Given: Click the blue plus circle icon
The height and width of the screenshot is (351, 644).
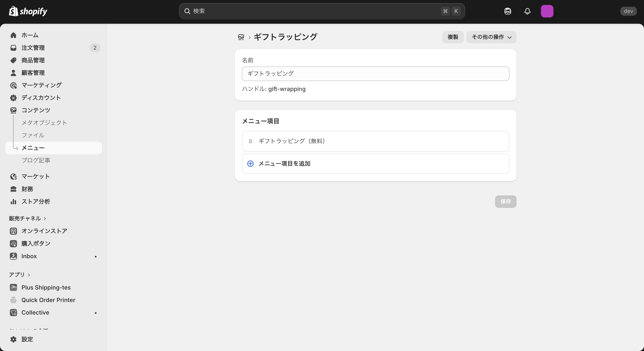Looking at the screenshot, I should [x=250, y=163].
